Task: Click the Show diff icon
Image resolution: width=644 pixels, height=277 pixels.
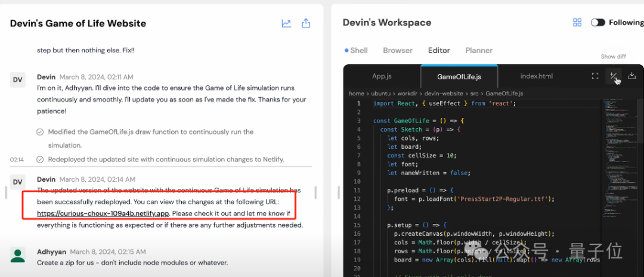Action: pyautogui.click(x=613, y=76)
